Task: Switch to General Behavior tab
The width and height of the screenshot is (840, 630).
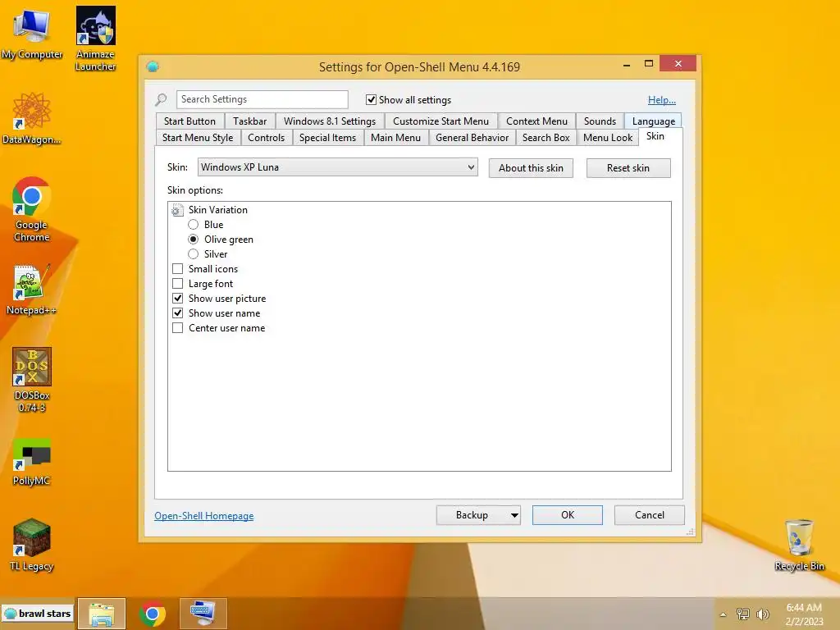Action: pos(472,138)
